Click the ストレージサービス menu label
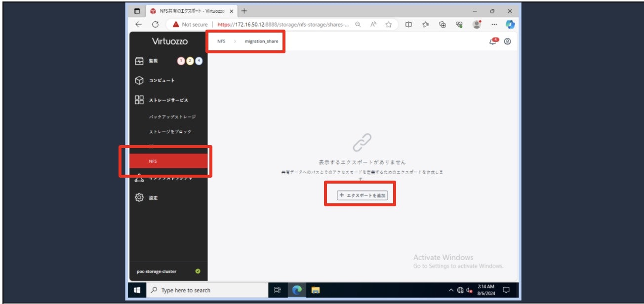The height and width of the screenshot is (304, 644). coord(168,100)
